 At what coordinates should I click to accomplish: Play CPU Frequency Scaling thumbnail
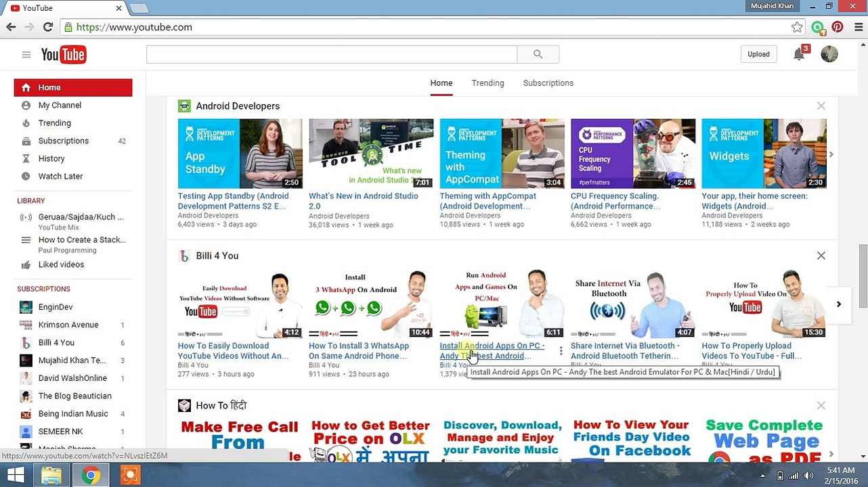[633, 154]
